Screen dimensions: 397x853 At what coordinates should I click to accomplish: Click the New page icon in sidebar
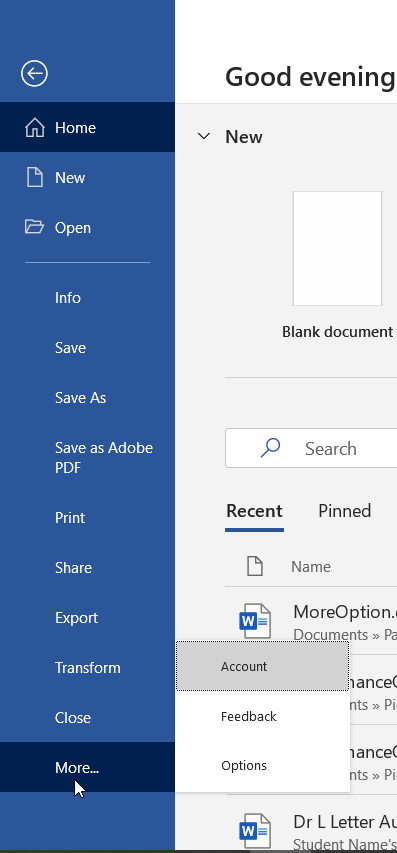point(35,177)
